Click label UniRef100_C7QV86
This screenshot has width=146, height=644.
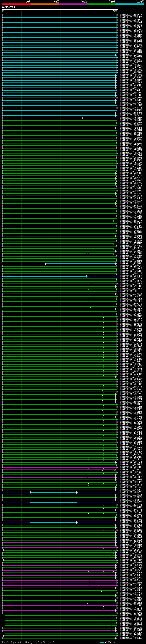coord(131,271)
